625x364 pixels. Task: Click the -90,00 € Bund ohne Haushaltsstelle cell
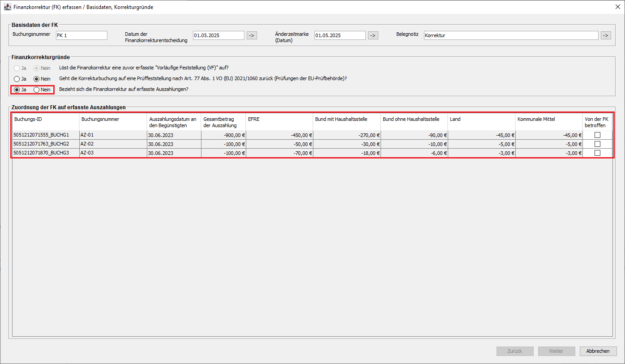coord(414,135)
